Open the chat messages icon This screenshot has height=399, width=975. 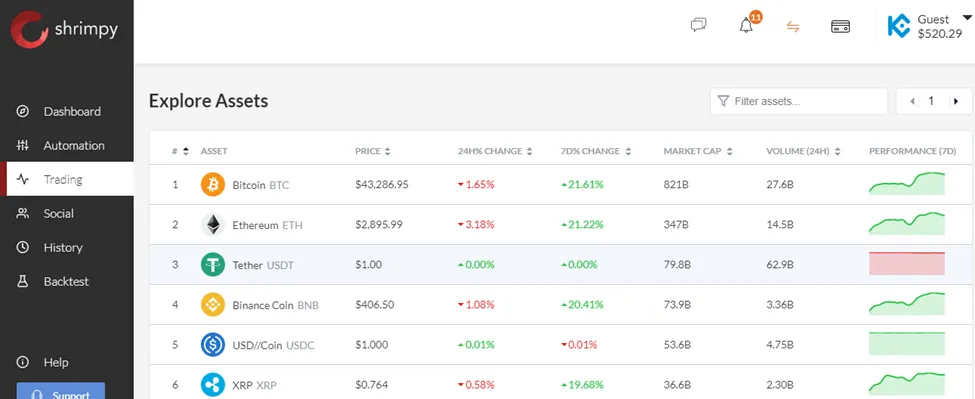coord(698,25)
